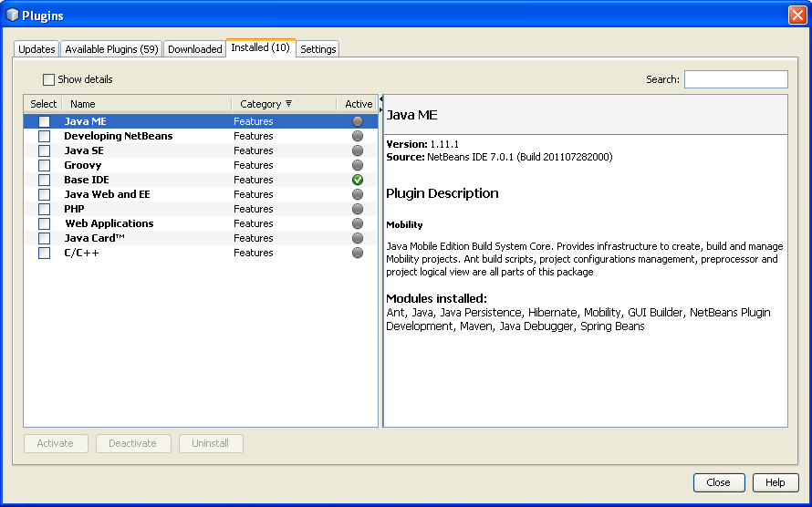Tick the Web Applications checkbox
Image resolution: width=812 pixels, height=507 pixels.
(x=44, y=223)
